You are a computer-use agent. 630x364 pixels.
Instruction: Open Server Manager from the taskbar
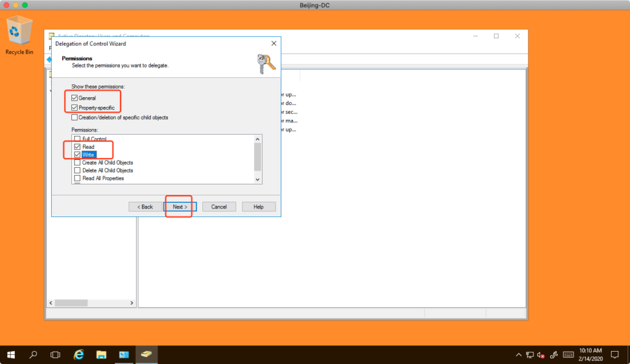[124, 355]
